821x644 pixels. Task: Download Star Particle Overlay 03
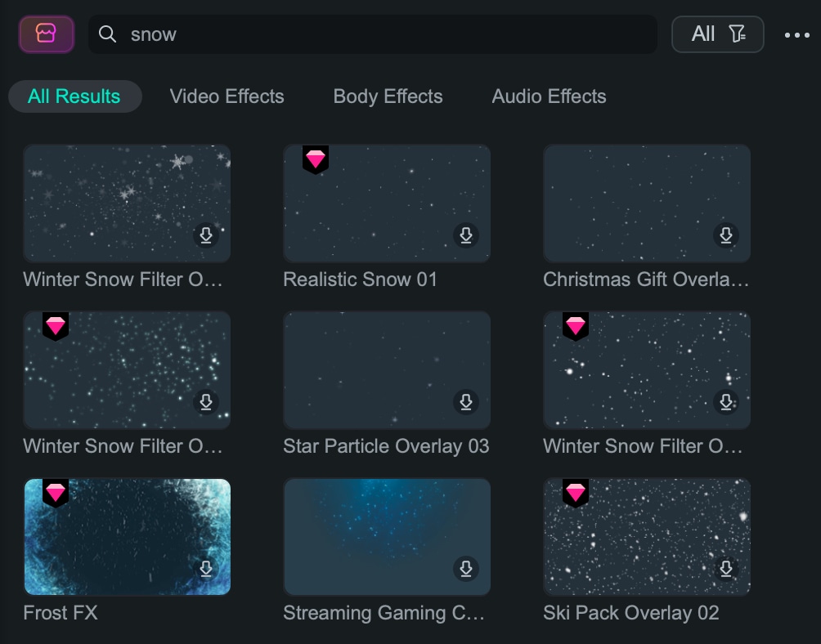(465, 402)
